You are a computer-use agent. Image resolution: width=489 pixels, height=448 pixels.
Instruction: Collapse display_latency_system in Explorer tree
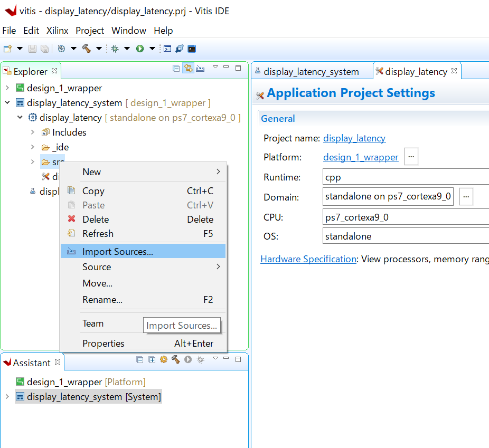tap(7, 102)
